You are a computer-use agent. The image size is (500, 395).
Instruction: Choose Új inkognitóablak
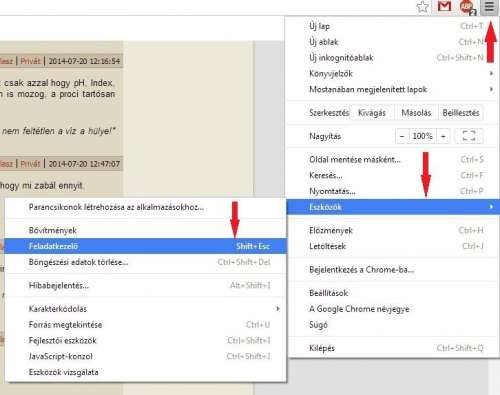(x=393, y=58)
